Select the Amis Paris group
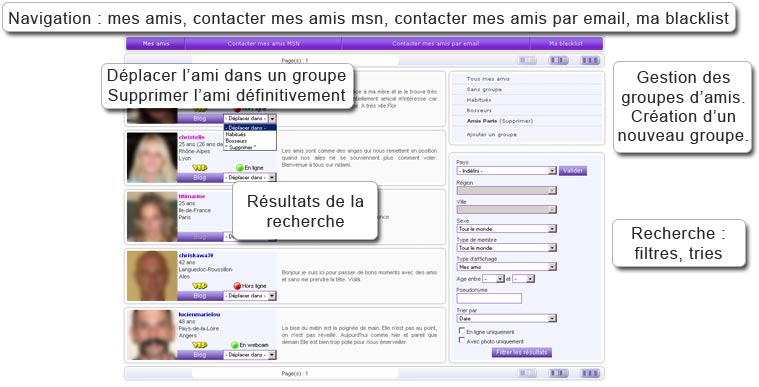Screen dimensions: 759x387 point(482,121)
